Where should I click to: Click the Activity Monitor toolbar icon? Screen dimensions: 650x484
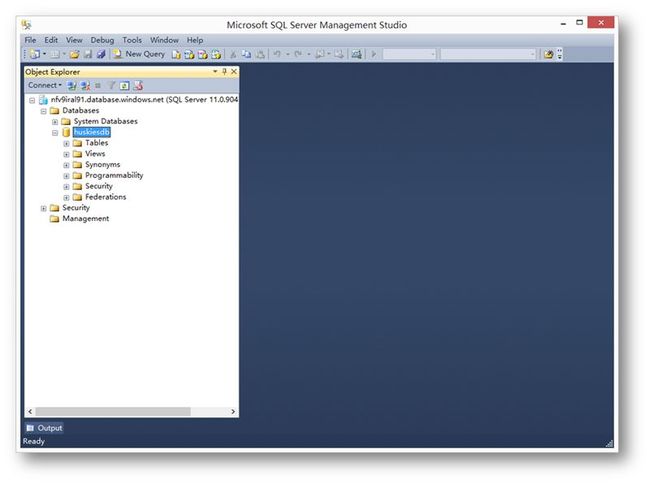click(356, 54)
